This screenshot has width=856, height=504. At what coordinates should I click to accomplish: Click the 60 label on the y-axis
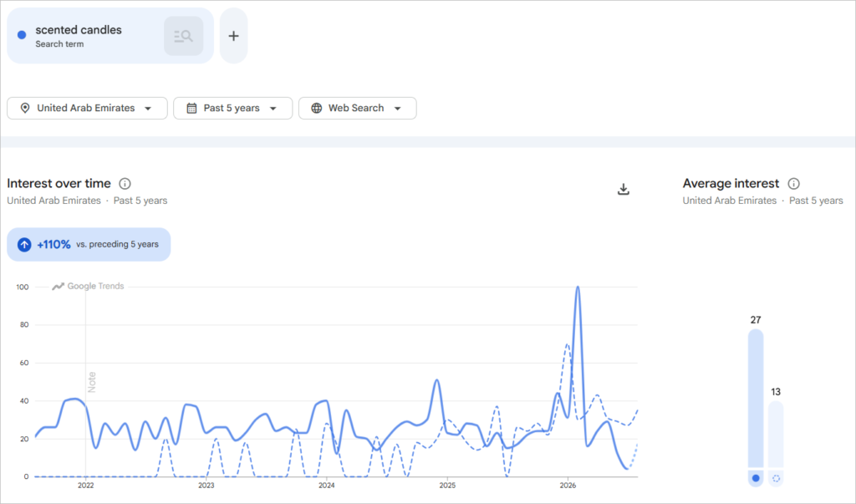(x=24, y=363)
